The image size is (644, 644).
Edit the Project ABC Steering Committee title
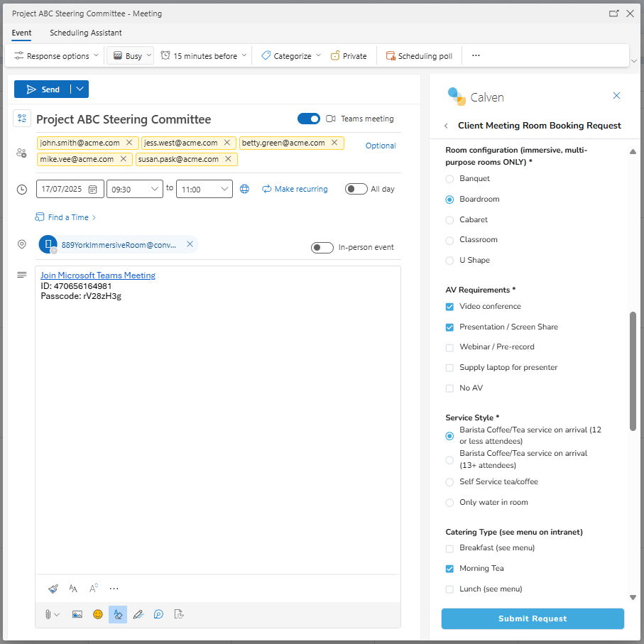[x=124, y=119]
